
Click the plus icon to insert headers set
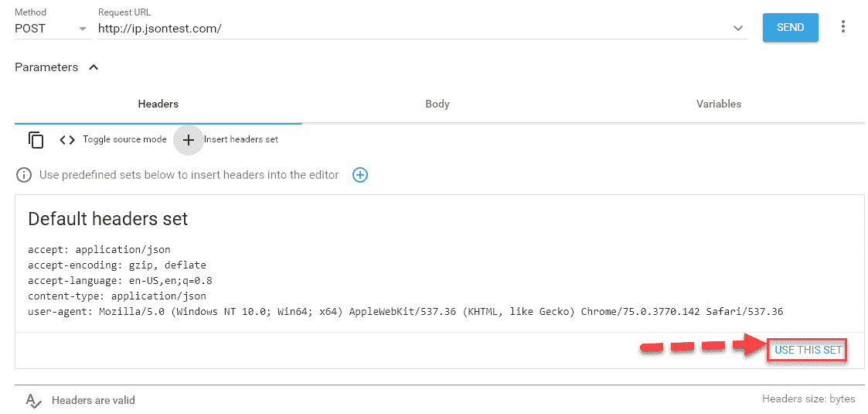(x=189, y=139)
